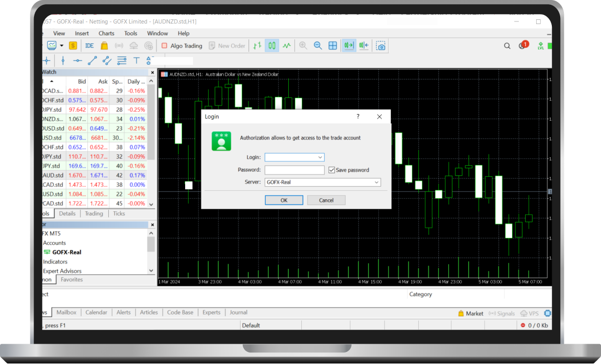Open Signals from the Toolbox bottom bar
Screen dimensions: 601x364
coord(501,313)
